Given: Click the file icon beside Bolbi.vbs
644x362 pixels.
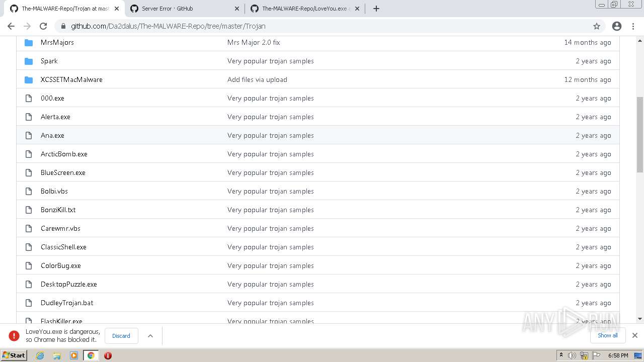Looking at the screenshot, I should 29,191.
